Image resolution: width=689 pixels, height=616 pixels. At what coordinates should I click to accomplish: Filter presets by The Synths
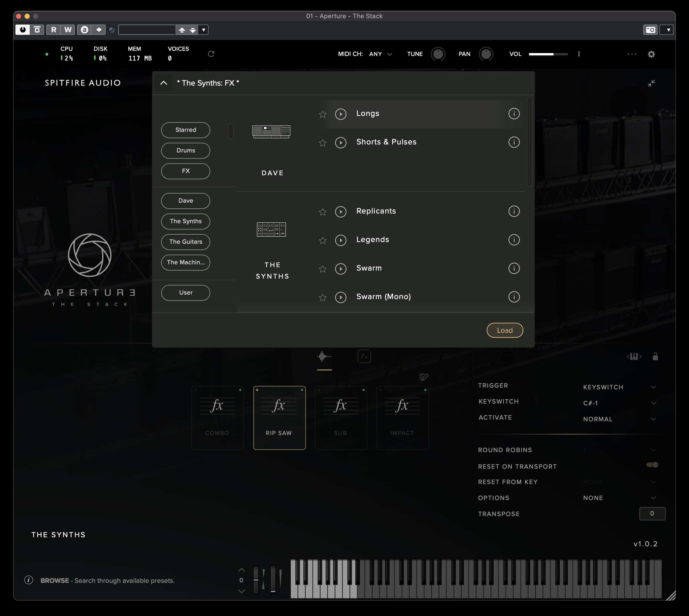click(x=186, y=221)
